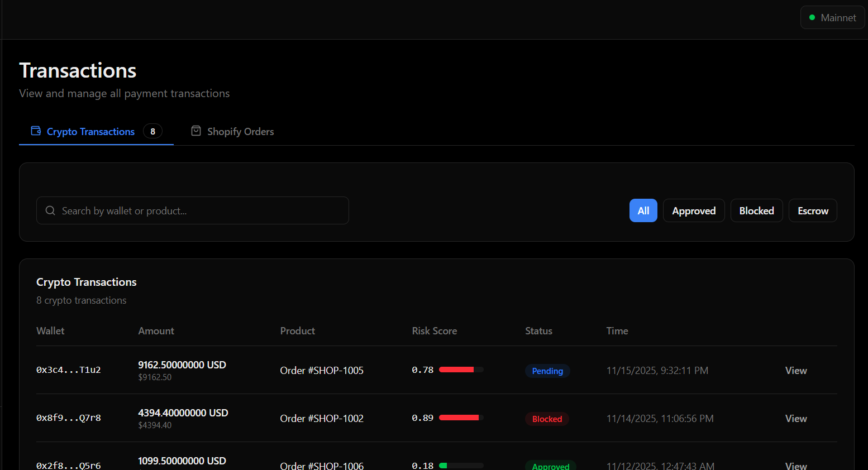Click the Status column header
The height and width of the screenshot is (470, 868).
point(538,330)
